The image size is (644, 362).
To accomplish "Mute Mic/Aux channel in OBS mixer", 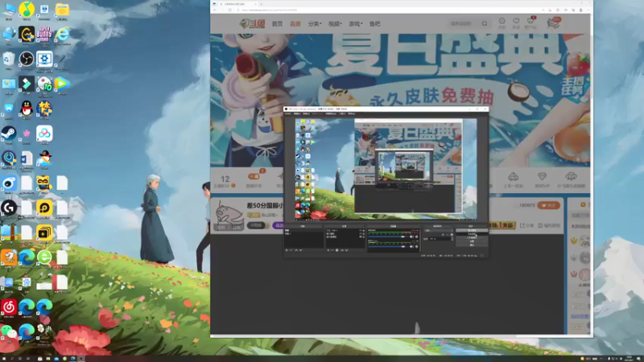I will pyautogui.click(x=411, y=247).
